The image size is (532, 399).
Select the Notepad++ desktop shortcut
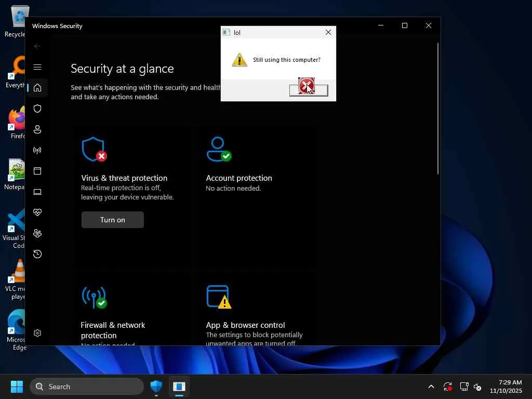point(15,174)
